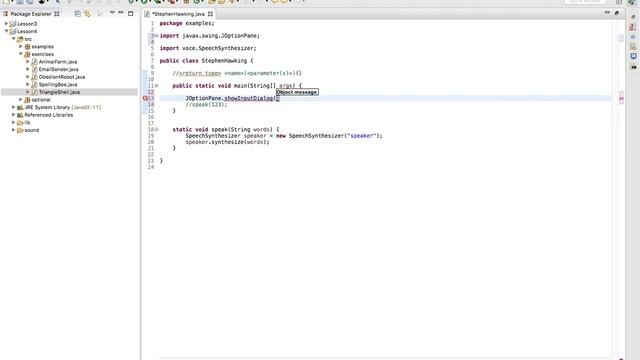
Task: Click the optional package icon
Action: click(x=27, y=100)
